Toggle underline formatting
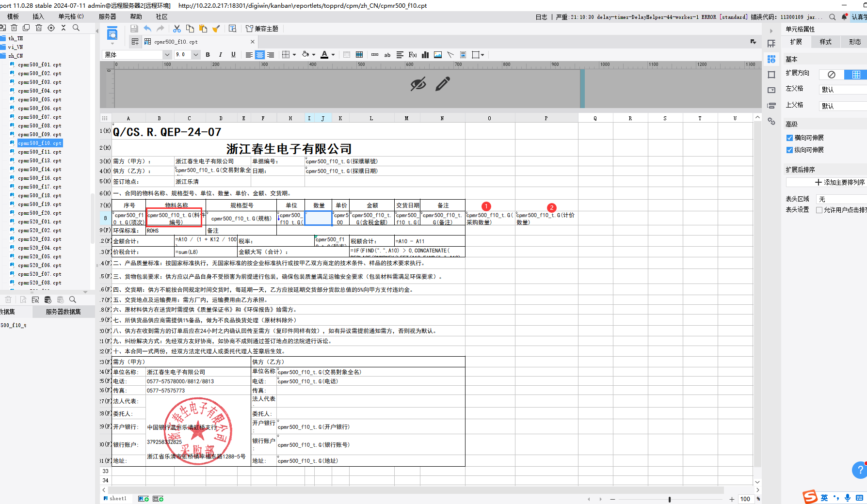 pos(233,55)
